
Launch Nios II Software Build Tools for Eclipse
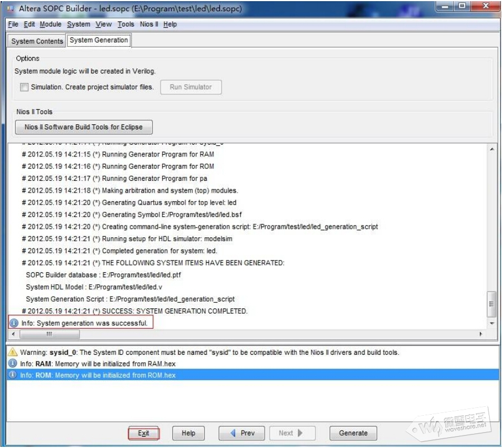(x=84, y=127)
